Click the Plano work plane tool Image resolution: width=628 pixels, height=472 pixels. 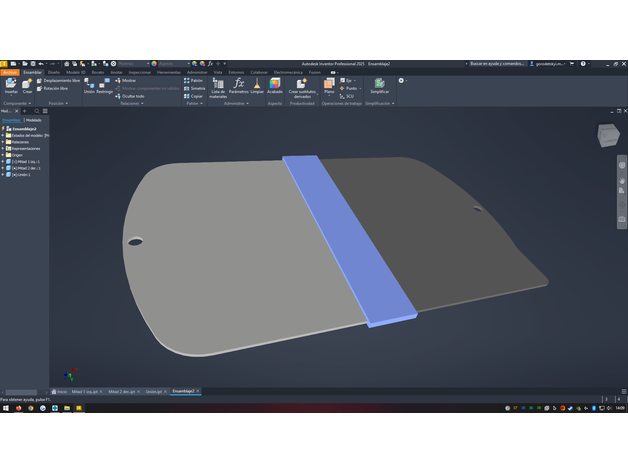[x=329, y=84]
